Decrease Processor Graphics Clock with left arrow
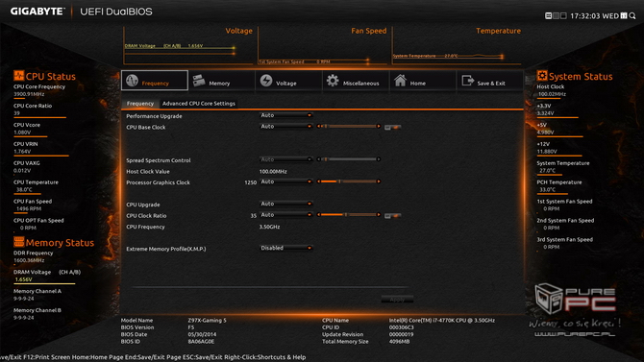The width and height of the screenshot is (644, 362). (x=318, y=181)
